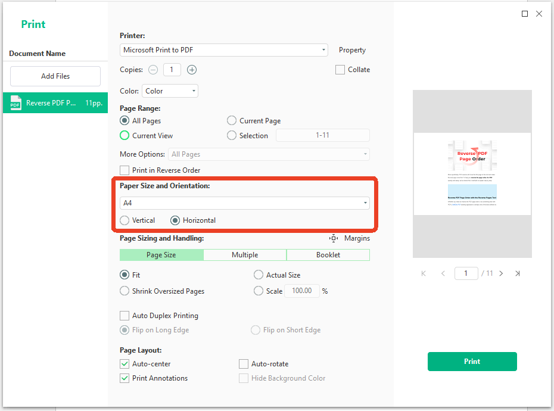The width and height of the screenshot is (554, 411).
Task: Click the green Print button
Action: pos(472,362)
